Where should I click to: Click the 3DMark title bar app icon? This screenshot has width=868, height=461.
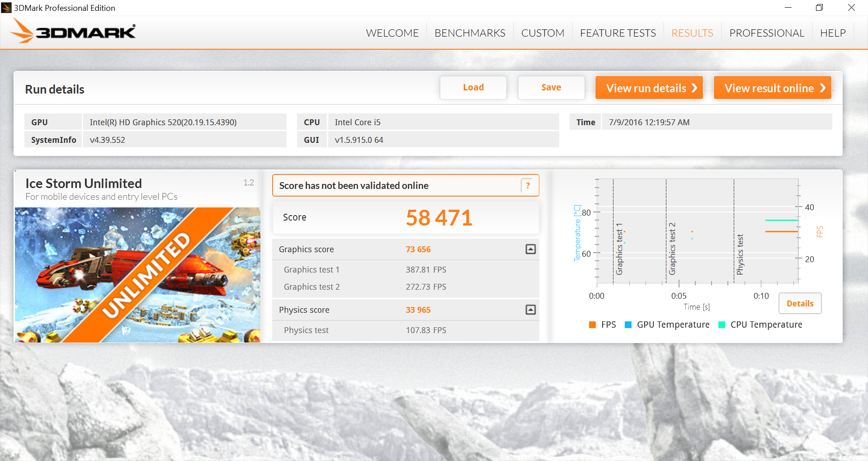6,8
